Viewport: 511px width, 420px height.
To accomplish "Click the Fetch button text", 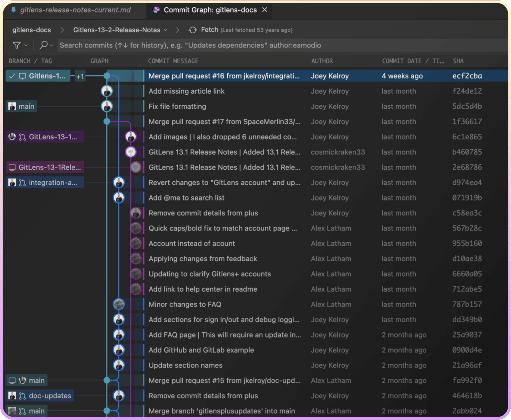I will pyautogui.click(x=210, y=30).
